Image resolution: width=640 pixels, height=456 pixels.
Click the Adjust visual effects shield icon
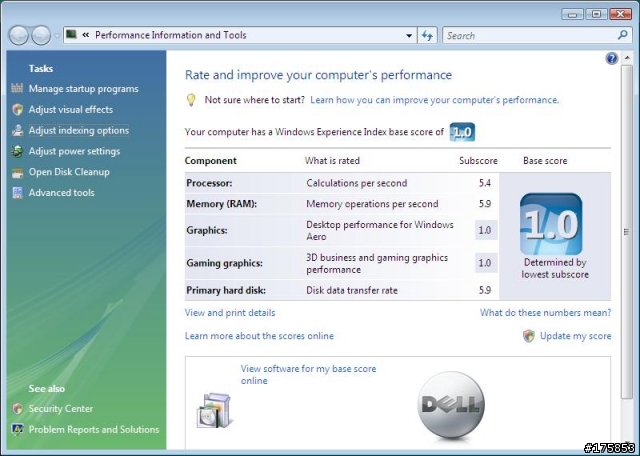17,109
